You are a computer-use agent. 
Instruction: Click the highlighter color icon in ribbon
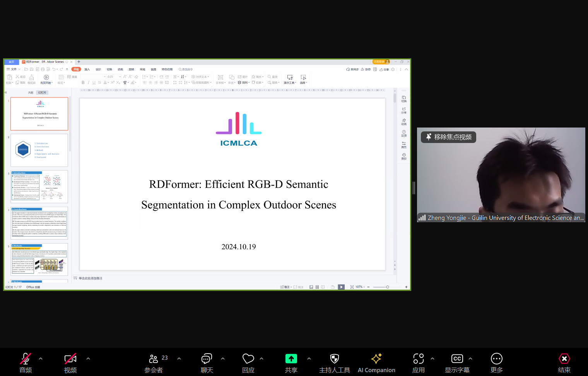pos(133,83)
